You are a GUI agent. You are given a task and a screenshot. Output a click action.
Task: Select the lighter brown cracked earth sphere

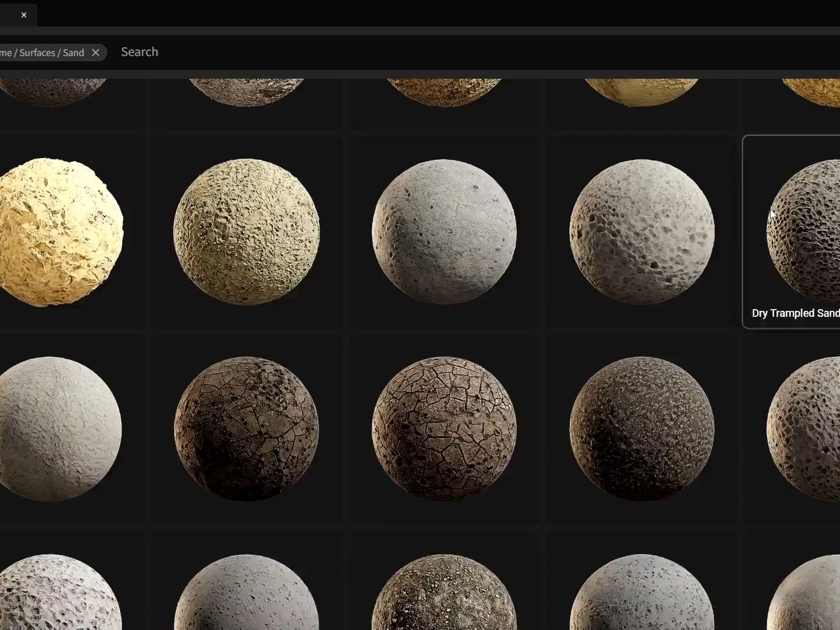[x=444, y=429]
